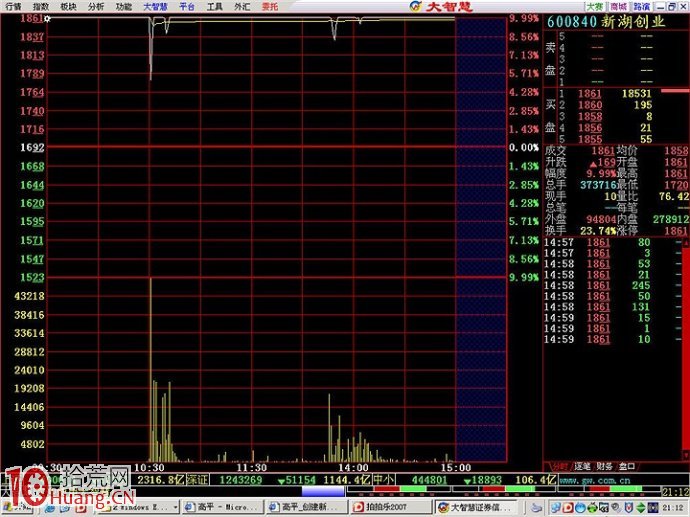This screenshot has width=690, height=517.
Task: Click buy price 3 value 1858
Action: (x=589, y=116)
